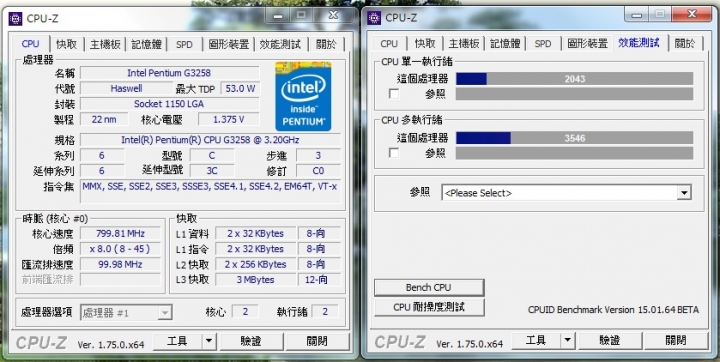Click the 22 nm process value

[104, 119]
